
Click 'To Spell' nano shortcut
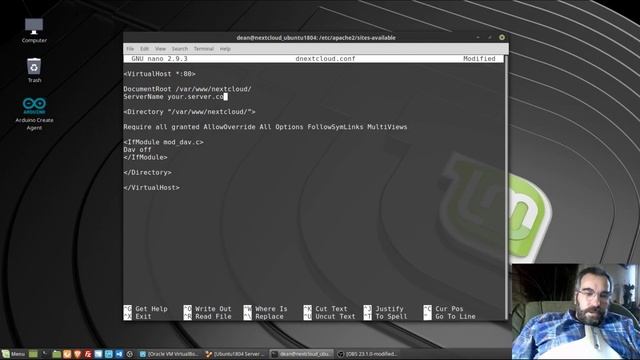(391, 316)
